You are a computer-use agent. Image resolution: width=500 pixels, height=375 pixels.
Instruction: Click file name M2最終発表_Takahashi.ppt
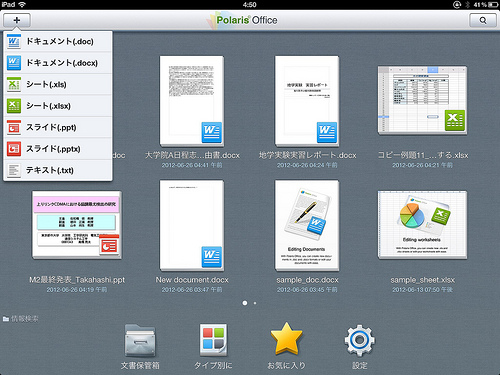[x=77, y=280]
